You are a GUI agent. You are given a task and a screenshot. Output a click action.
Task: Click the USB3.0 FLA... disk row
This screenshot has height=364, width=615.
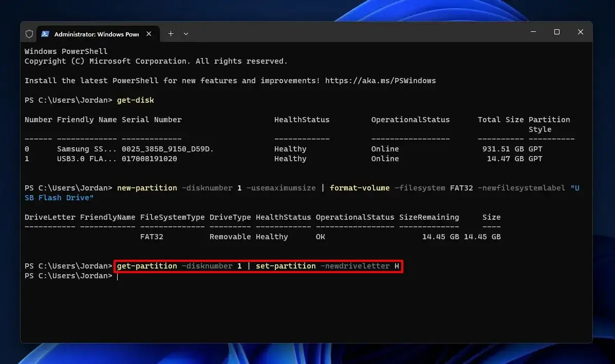coord(284,159)
